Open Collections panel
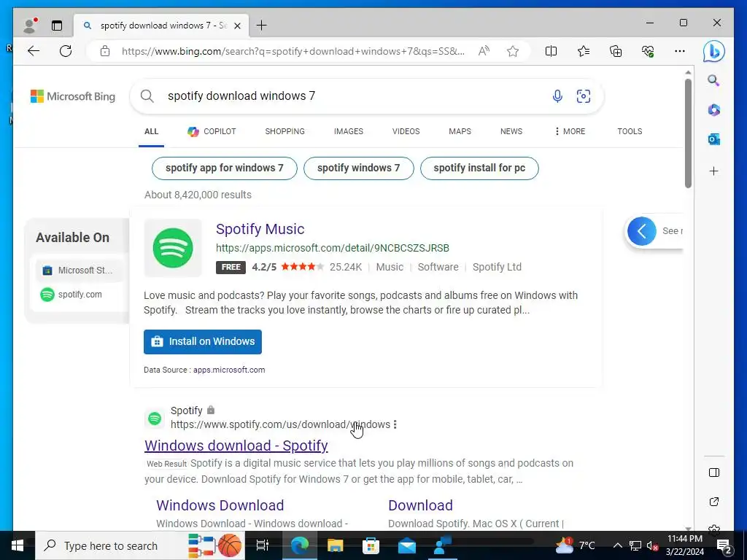This screenshot has height=560, width=747. [x=616, y=51]
